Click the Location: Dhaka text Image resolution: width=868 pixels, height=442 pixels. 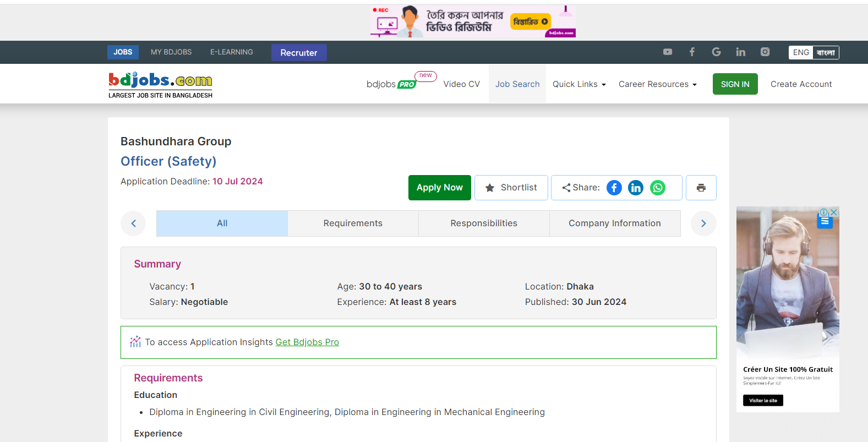[x=559, y=287]
